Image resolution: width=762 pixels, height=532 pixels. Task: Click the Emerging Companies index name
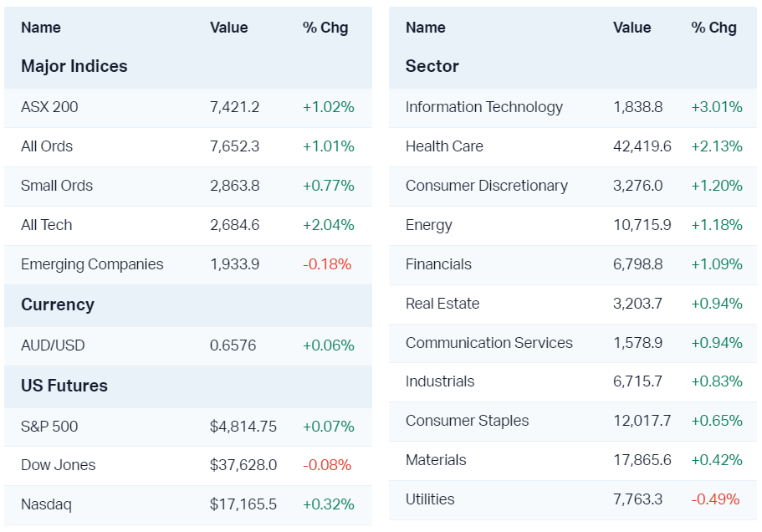pos(92,264)
